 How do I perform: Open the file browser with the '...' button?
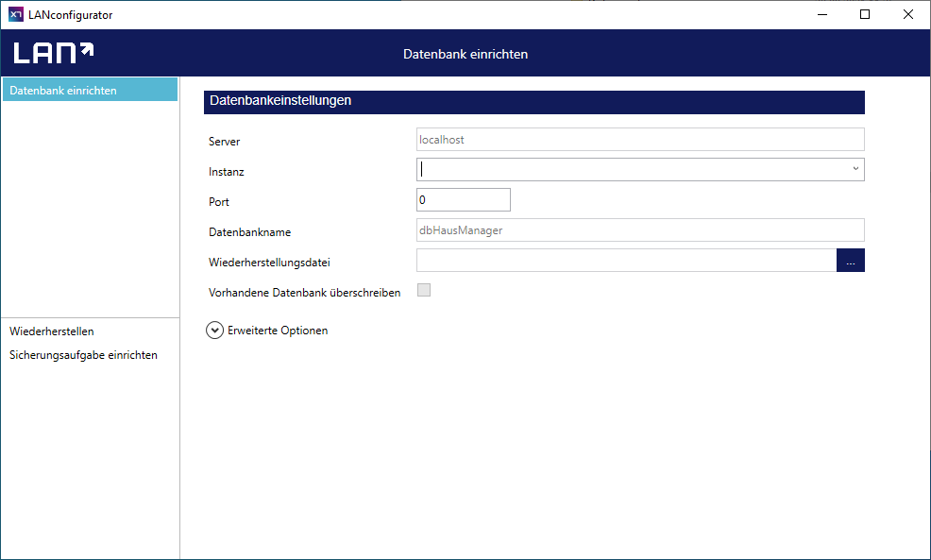(850, 261)
